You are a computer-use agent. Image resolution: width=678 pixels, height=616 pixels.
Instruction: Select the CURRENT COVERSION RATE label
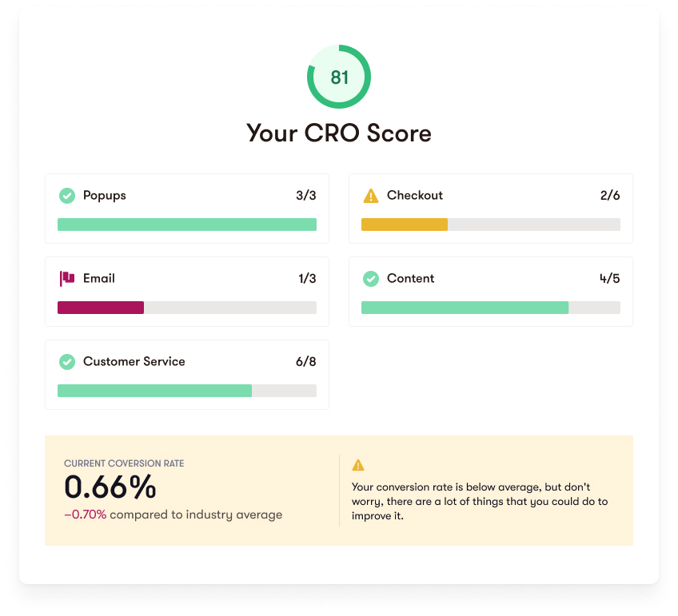123,463
